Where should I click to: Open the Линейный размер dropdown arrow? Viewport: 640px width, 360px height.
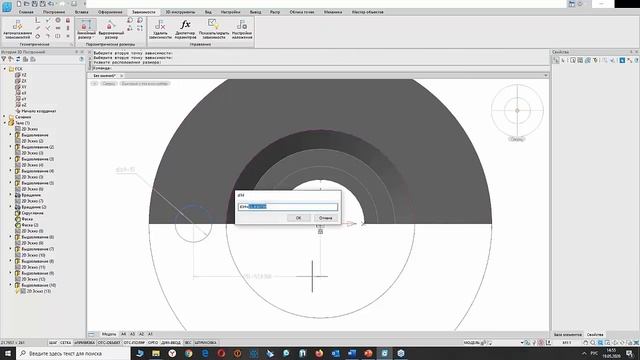click(x=93, y=38)
